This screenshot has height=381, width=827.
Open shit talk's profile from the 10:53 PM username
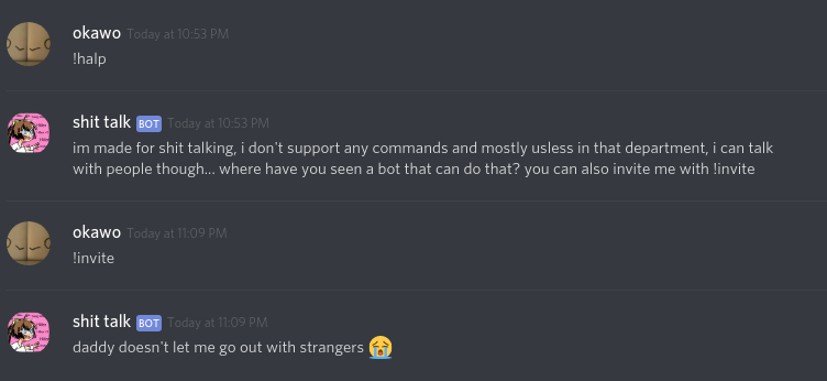click(101, 122)
